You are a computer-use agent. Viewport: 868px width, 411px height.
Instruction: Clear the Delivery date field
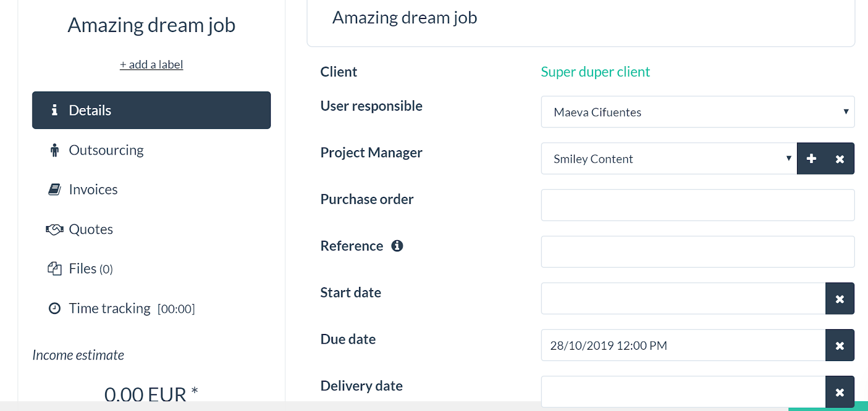coord(840,391)
